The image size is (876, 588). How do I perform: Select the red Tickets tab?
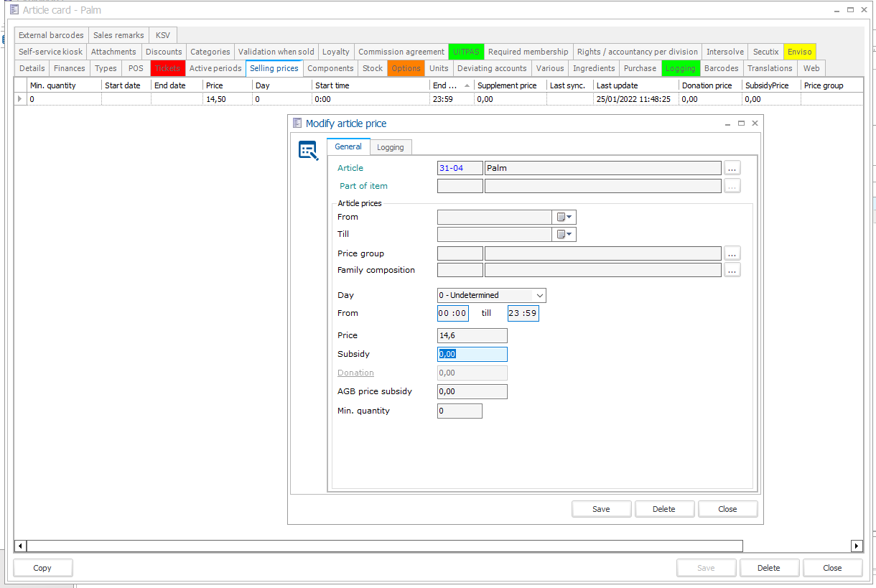167,68
